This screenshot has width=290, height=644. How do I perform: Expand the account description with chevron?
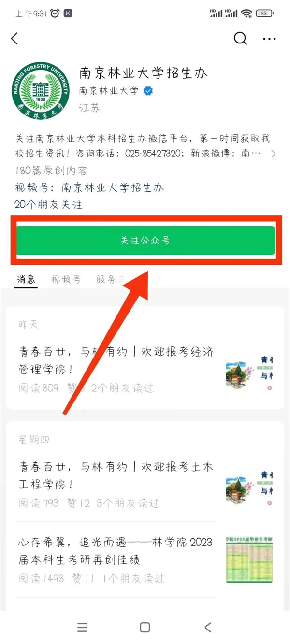(274, 154)
